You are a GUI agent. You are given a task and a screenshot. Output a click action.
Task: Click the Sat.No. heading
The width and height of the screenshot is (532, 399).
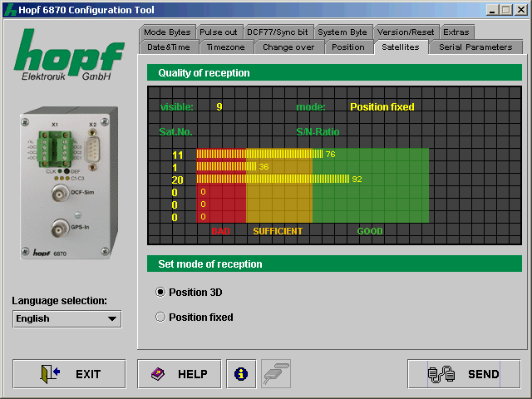[x=175, y=131]
